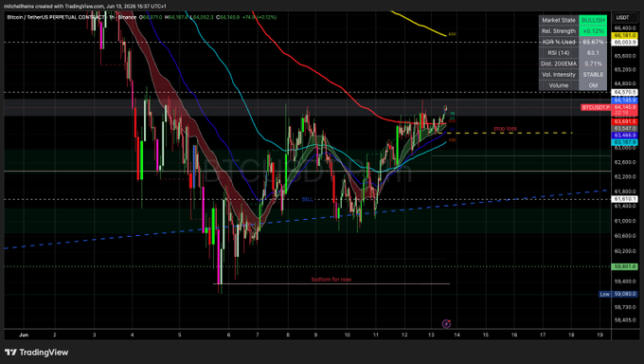Click date 11 on the time axis

tap(375, 335)
